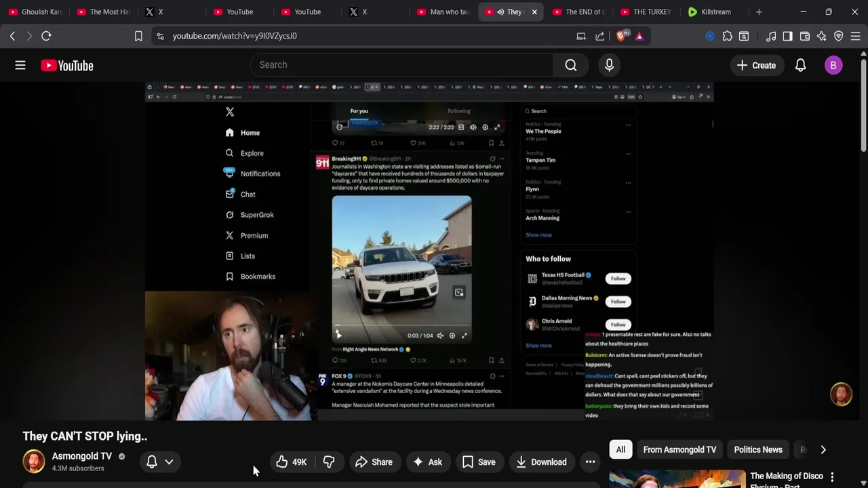Open the YouTube guide hamburger menu
This screenshot has width=868, height=488.
(x=20, y=65)
